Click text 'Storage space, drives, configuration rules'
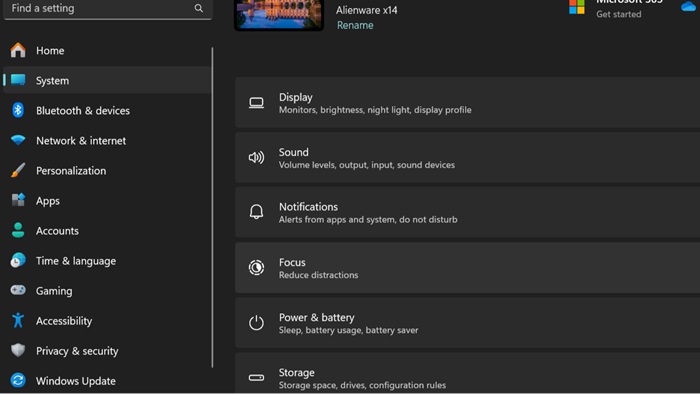700x394 pixels. pyautogui.click(x=362, y=385)
